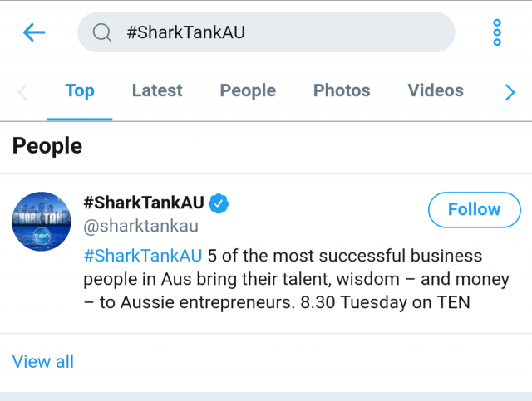Open the blue #SharkTankAU hashtag in bio
532x401 pixels.
point(143,256)
